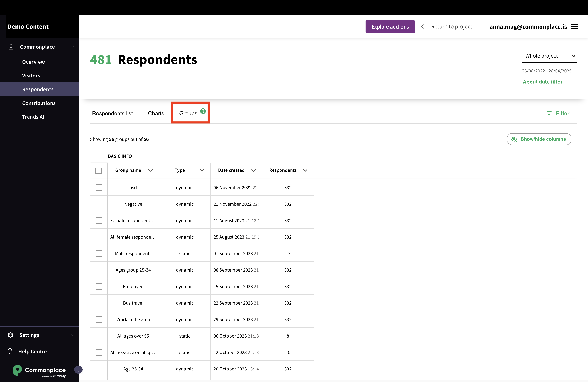Open the Respondents column dropdown chevron
The width and height of the screenshot is (588, 382).
(305, 170)
